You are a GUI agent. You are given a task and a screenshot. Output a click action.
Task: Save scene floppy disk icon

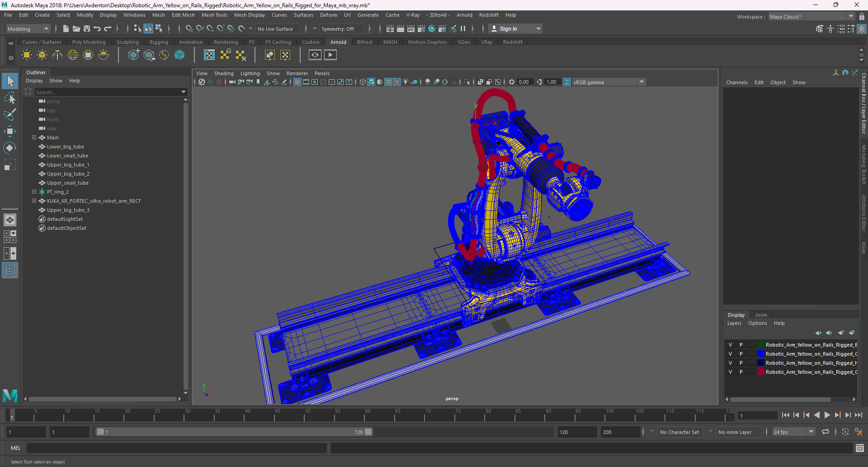[87, 29]
